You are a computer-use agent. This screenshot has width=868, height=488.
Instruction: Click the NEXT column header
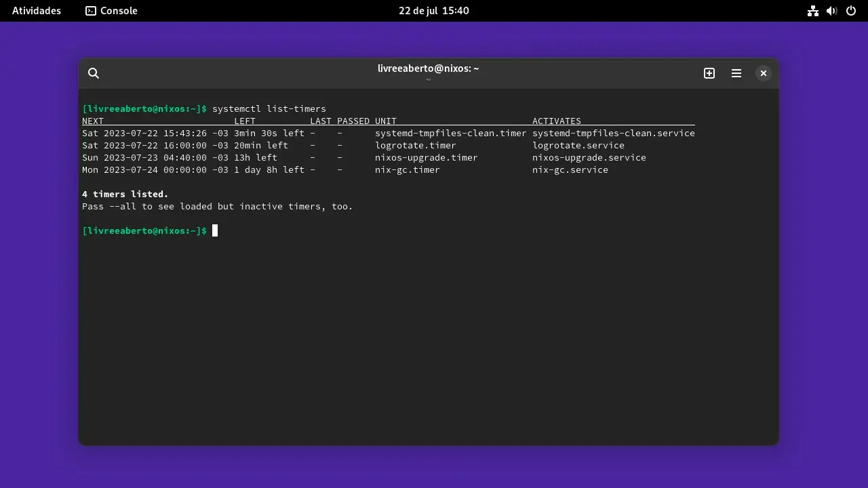point(93,121)
